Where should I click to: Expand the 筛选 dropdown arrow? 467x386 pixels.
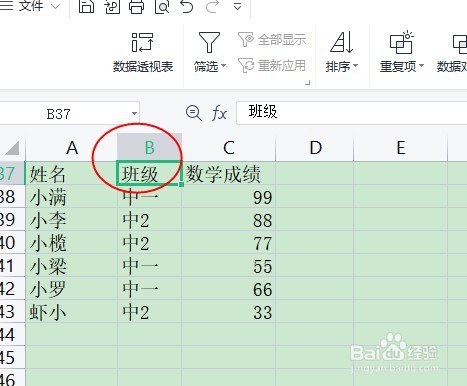tap(223, 65)
